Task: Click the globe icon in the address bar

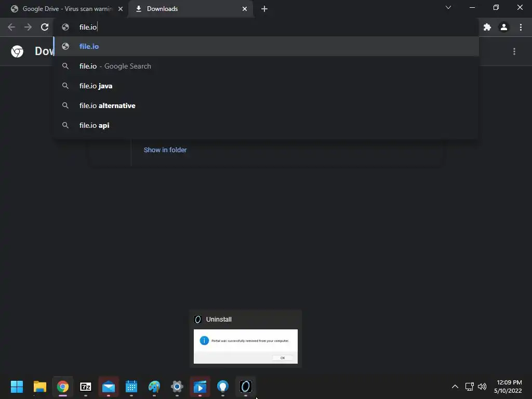Action: pyautogui.click(x=65, y=27)
